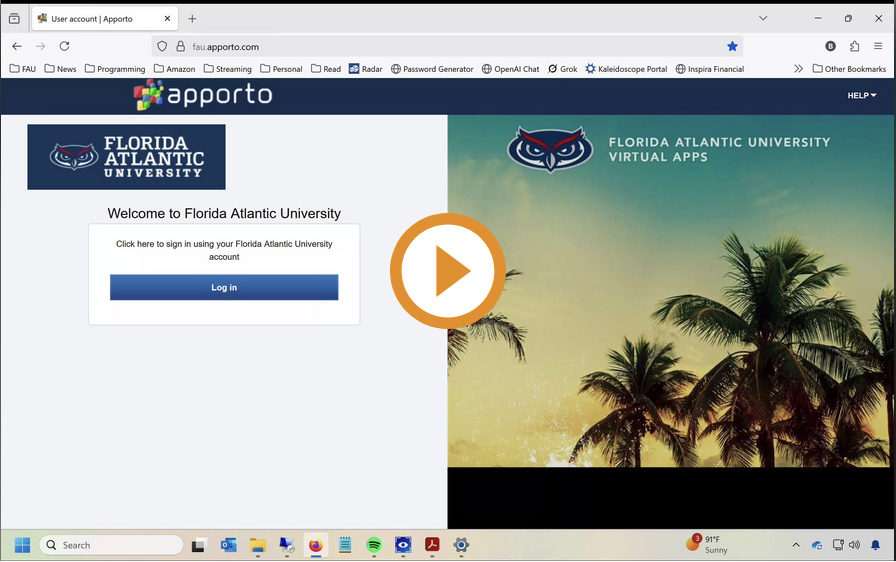Click the fau.apporto.com address bar

point(450,46)
